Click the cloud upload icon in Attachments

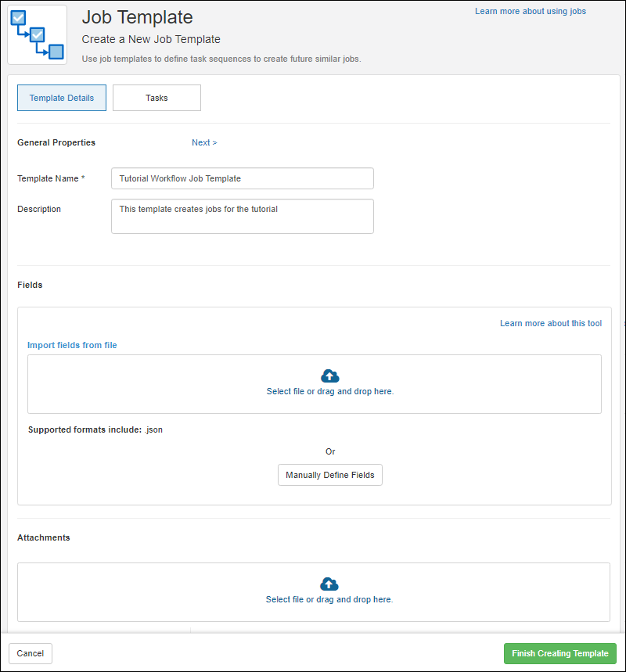[329, 584]
